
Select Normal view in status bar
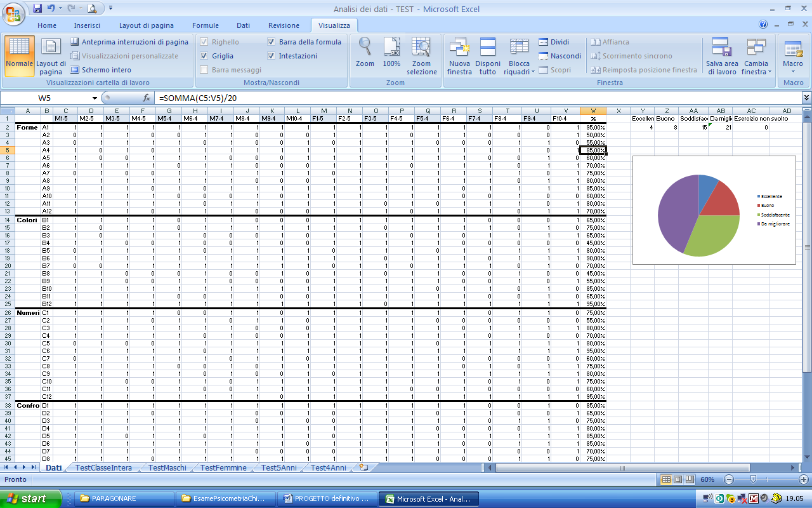pos(665,479)
